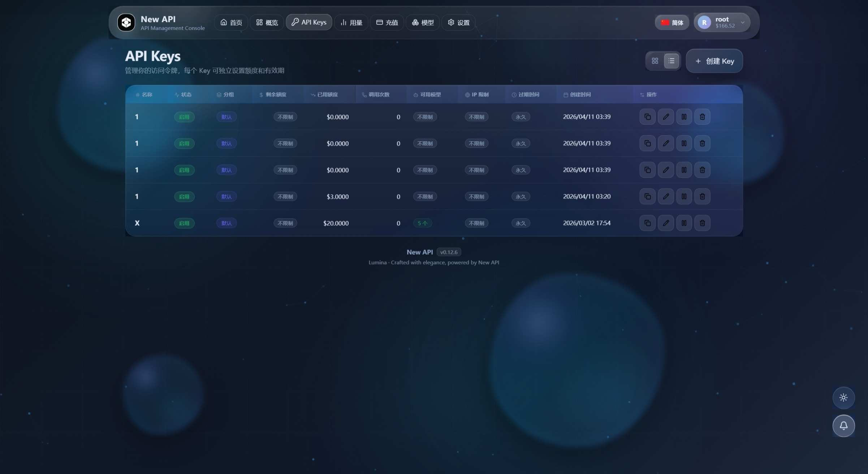The width and height of the screenshot is (868, 474).
Task: Switch to grid card view
Action: click(x=655, y=61)
